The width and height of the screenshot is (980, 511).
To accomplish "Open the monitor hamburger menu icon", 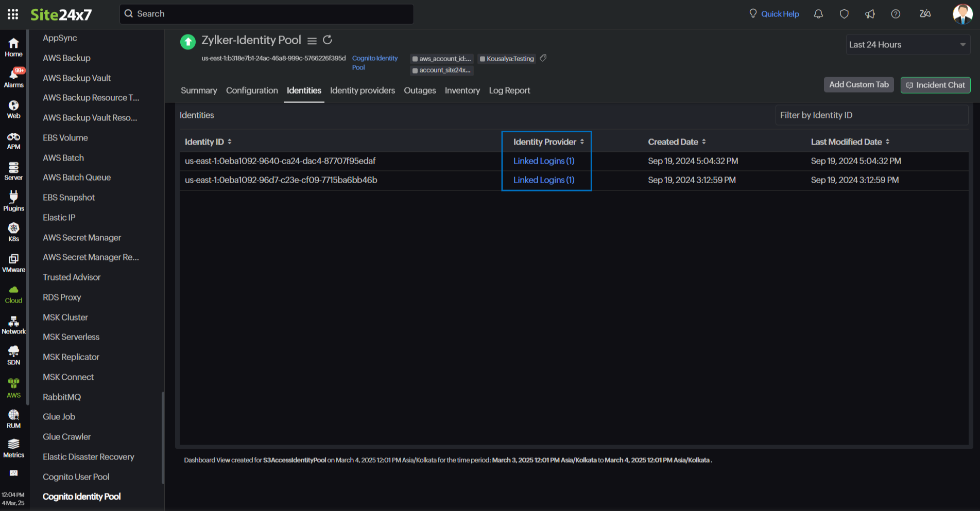I will (312, 40).
